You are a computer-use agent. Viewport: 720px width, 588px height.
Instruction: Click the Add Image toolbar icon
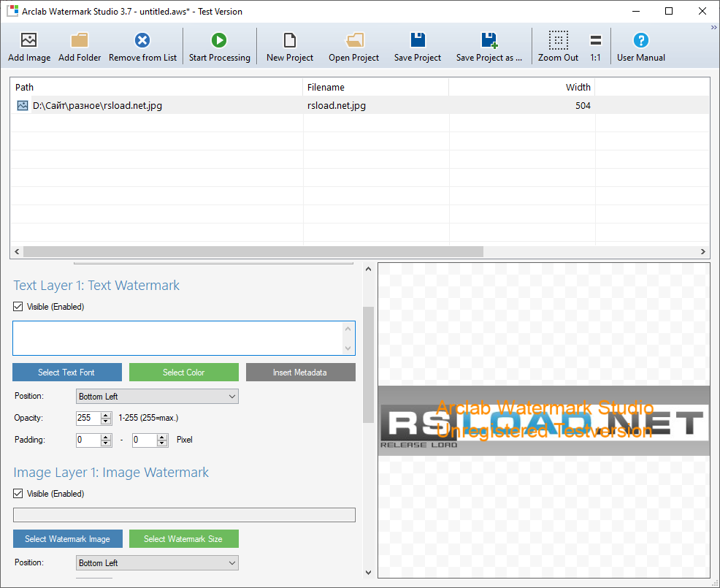coord(29,40)
